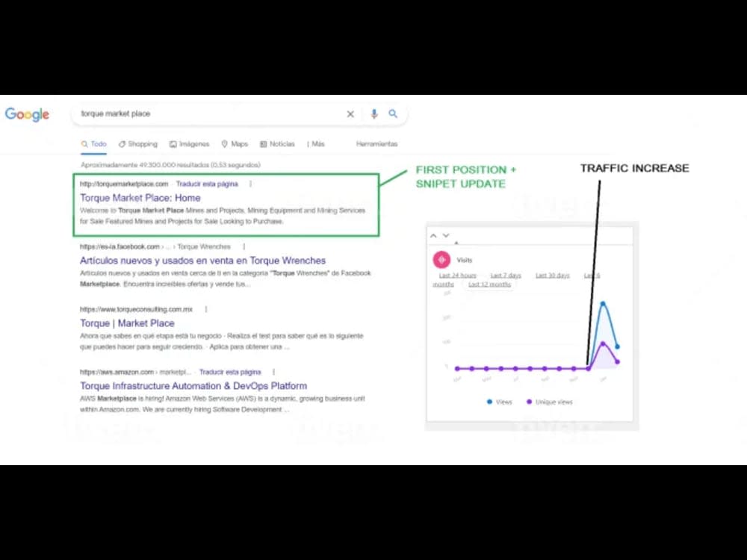Activate voice search microphone icon
The height and width of the screenshot is (560, 747).
pyautogui.click(x=374, y=113)
